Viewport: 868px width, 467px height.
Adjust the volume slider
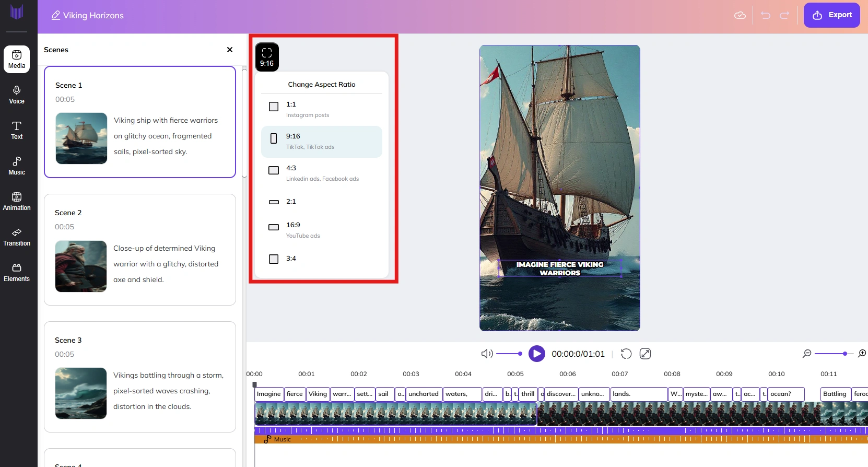pos(509,354)
